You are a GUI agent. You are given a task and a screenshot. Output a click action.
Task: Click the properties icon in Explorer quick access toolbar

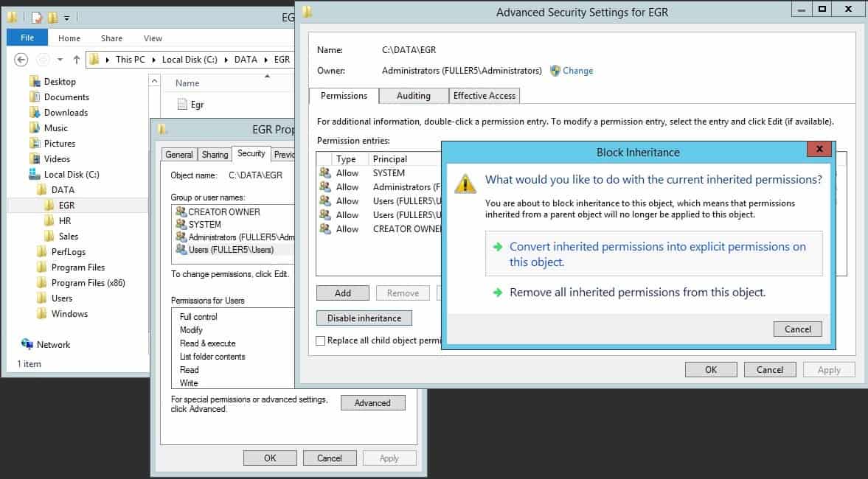37,18
